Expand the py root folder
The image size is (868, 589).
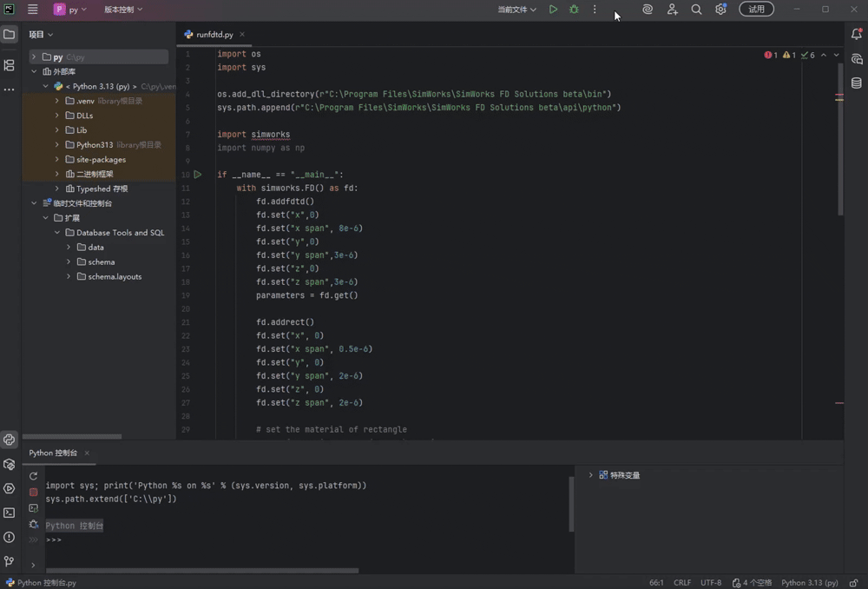click(34, 57)
